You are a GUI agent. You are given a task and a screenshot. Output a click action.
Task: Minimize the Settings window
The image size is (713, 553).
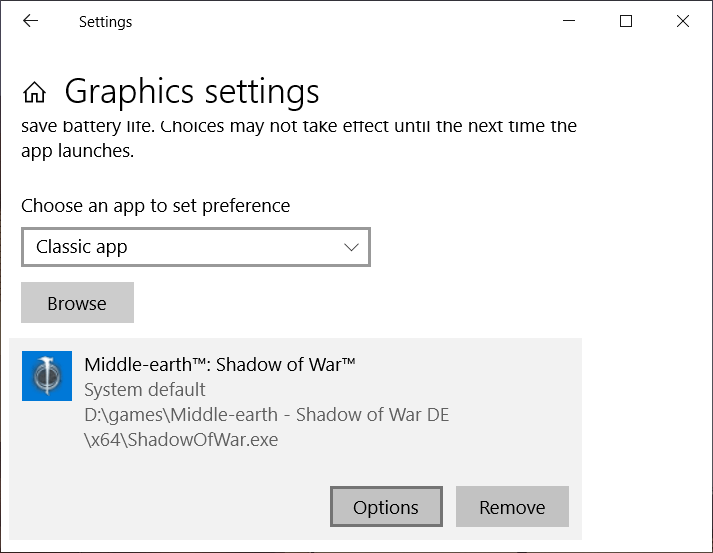click(569, 21)
